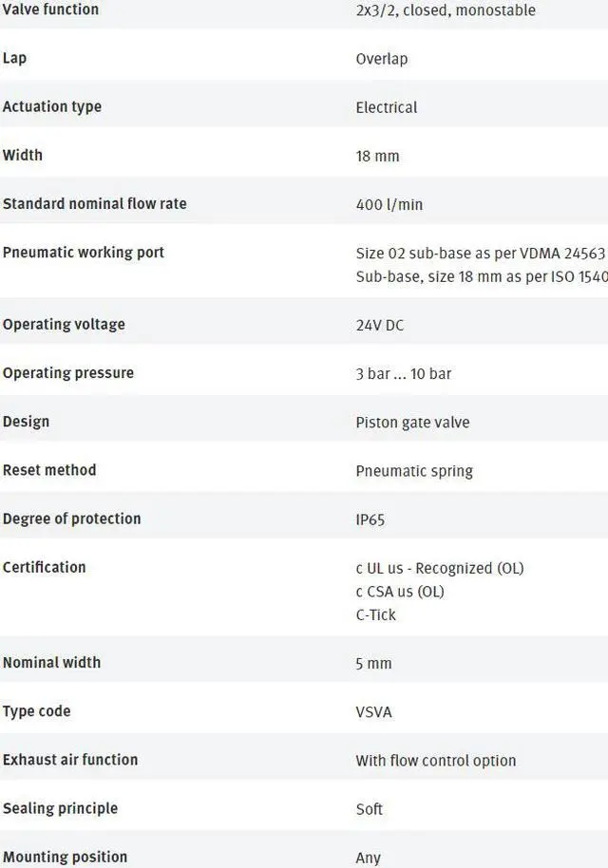
Task: Click the Standard nominal flow rate label
Action: [95, 204]
